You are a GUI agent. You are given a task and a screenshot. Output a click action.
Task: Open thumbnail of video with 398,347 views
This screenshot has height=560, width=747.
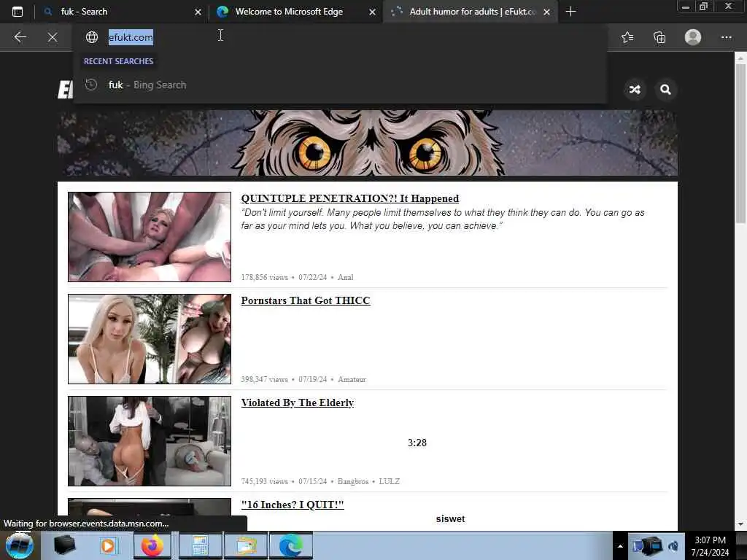tap(150, 339)
